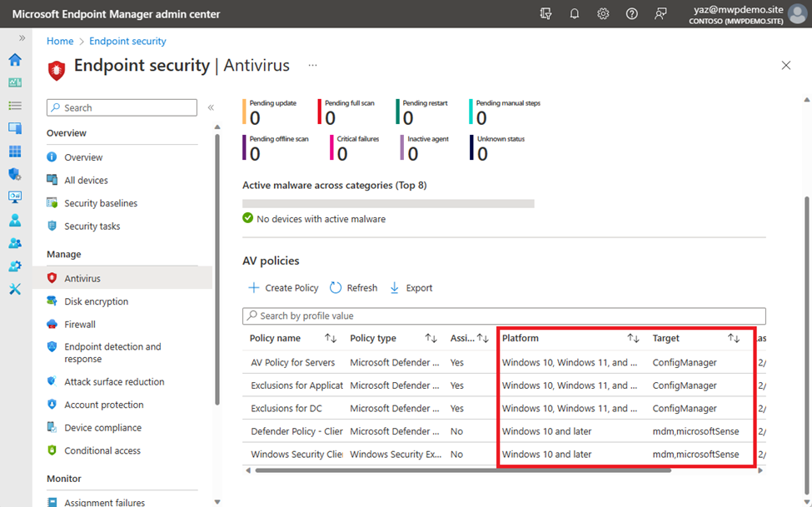Open help question mark icon
This screenshot has height=507, width=812.
632,14
